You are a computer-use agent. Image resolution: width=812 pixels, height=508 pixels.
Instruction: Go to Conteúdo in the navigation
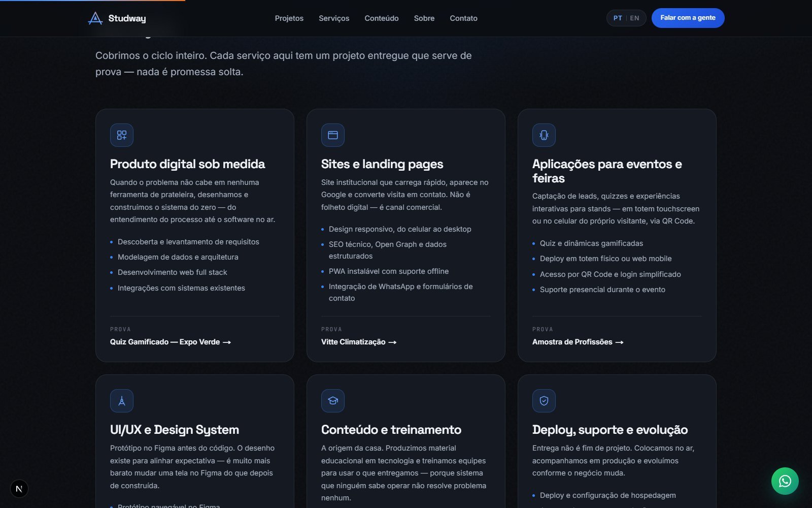382,18
